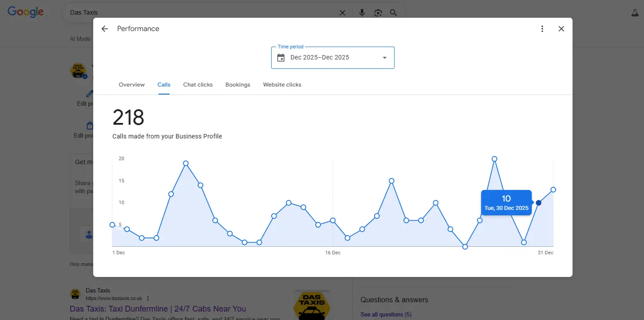This screenshot has height=320, width=644.
Task: Clear the search box text
Action: pos(342,13)
